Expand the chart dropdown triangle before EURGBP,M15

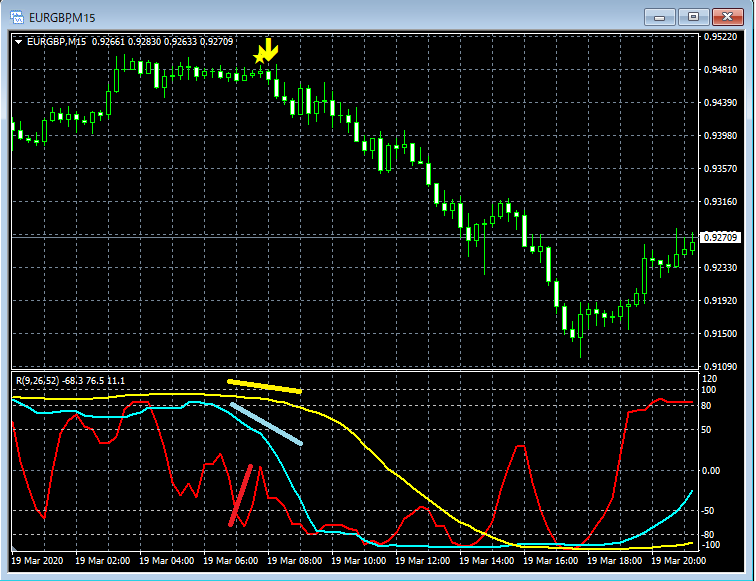18,42
